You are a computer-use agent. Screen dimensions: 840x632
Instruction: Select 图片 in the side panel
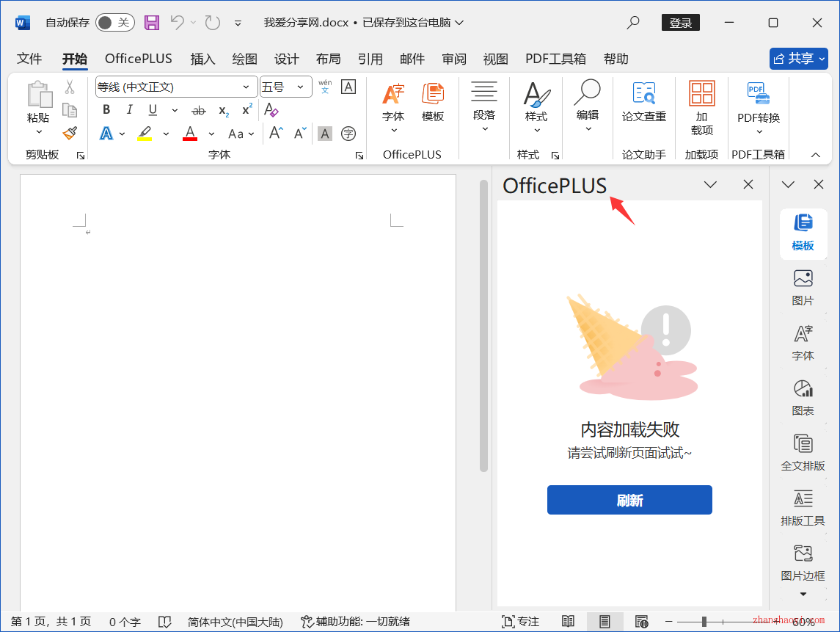[x=803, y=287]
